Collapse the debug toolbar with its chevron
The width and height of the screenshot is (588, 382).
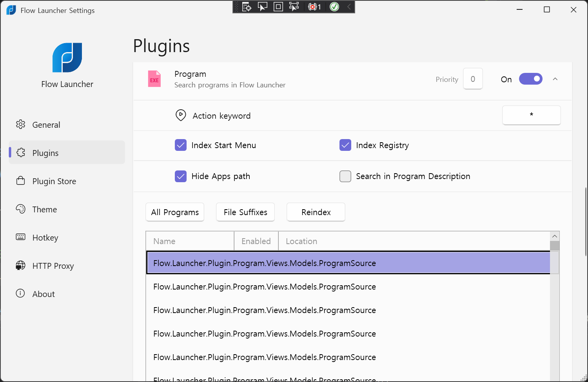348,7
